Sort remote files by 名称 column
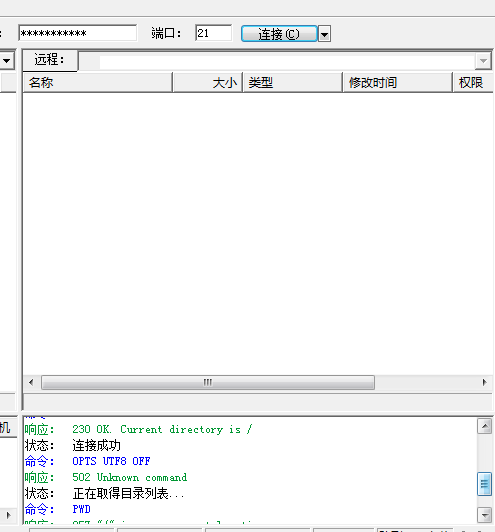The height and width of the screenshot is (532, 495). coord(98,82)
